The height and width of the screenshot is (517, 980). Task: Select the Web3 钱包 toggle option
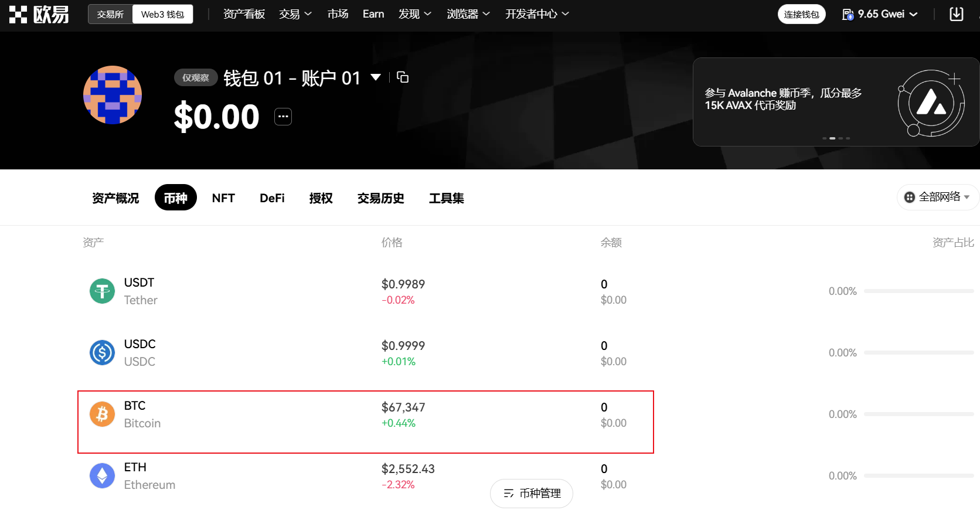coord(163,14)
